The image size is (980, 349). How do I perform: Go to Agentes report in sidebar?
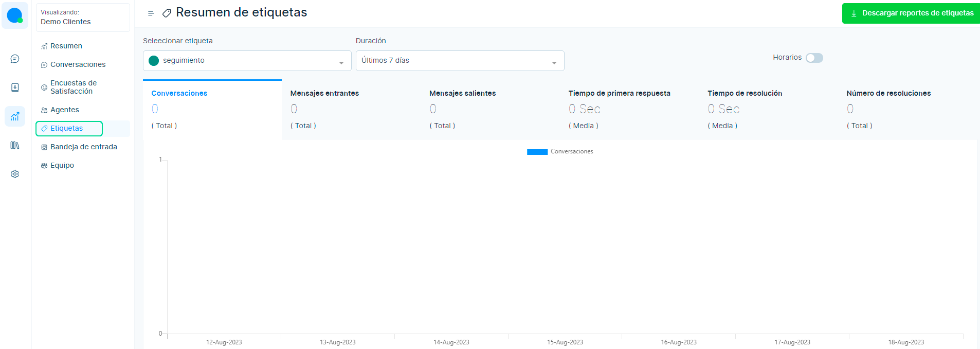(x=65, y=110)
